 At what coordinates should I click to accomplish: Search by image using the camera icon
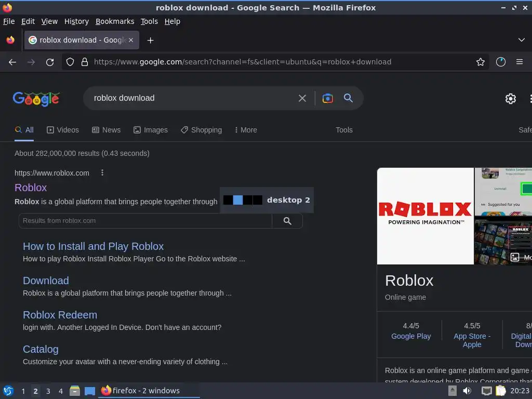(327, 98)
